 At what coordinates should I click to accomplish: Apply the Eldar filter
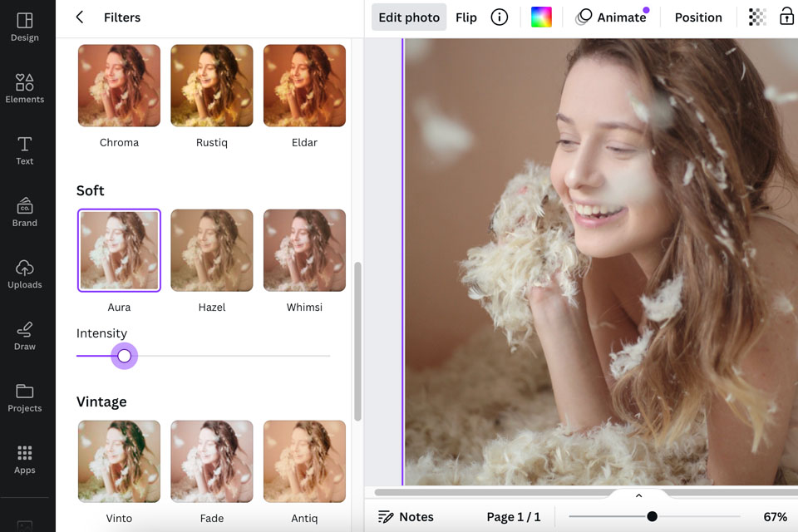[304, 86]
